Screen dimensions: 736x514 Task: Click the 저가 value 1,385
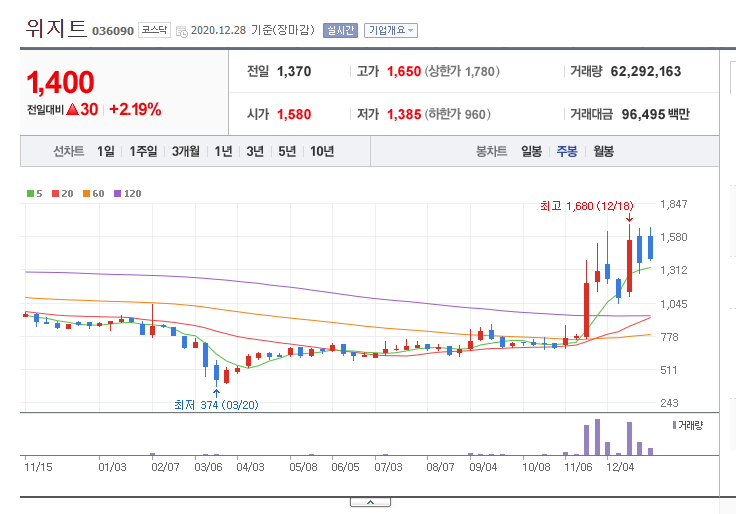click(404, 114)
